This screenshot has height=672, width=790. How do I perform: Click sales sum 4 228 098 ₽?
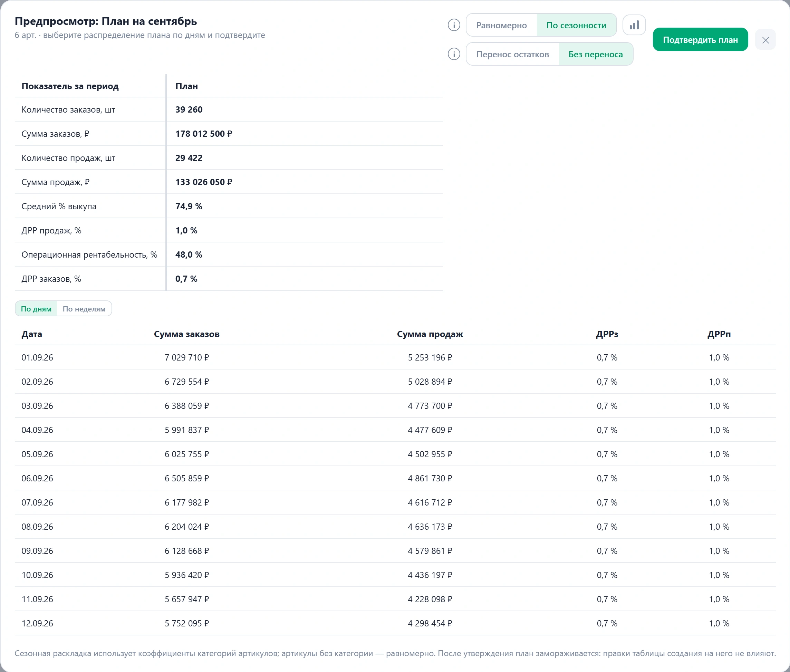click(430, 599)
